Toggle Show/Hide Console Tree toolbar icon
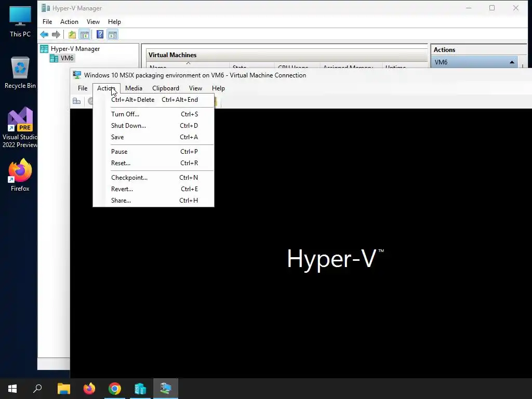Viewport: 532px width, 399px height. click(x=85, y=34)
